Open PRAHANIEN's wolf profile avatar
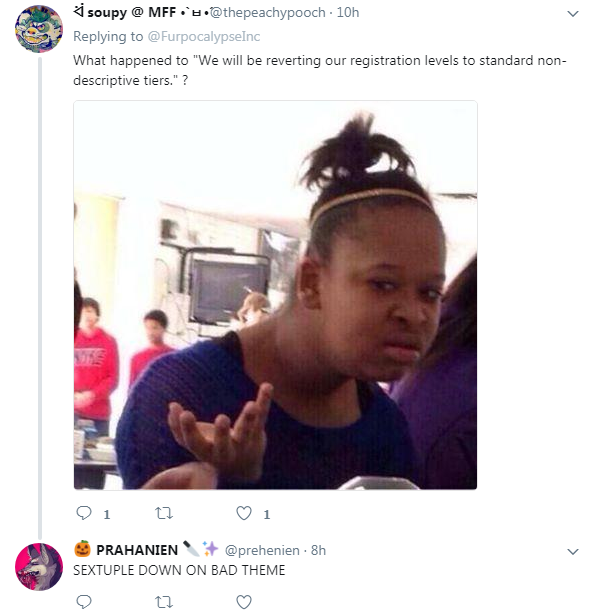Image resolution: width=600 pixels, height=612 pixels. point(39,567)
